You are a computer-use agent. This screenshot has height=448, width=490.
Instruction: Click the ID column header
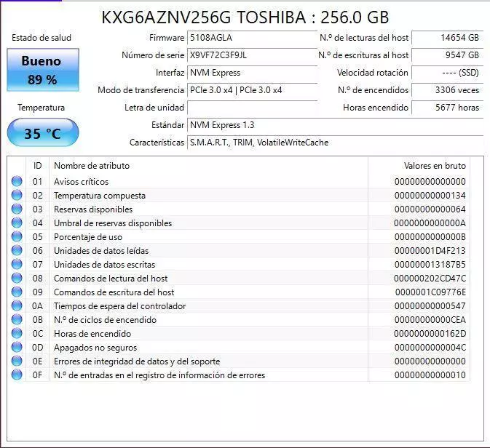(38, 166)
